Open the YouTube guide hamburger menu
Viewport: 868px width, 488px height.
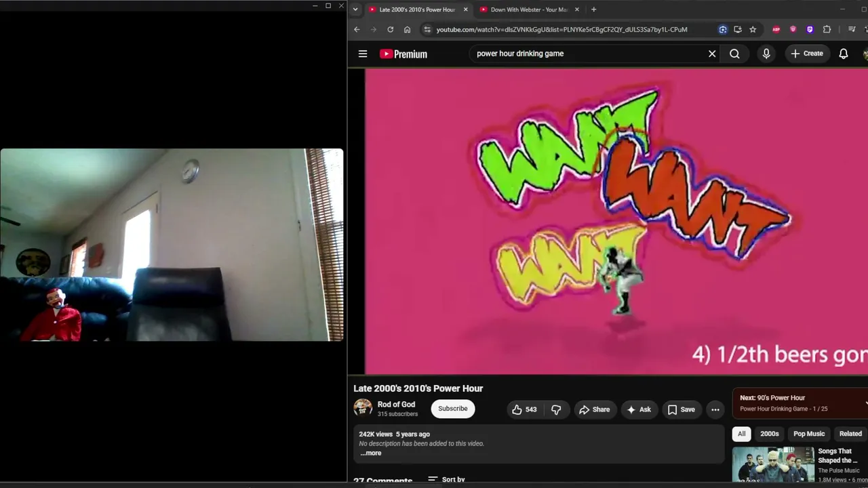[x=363, y=54]
